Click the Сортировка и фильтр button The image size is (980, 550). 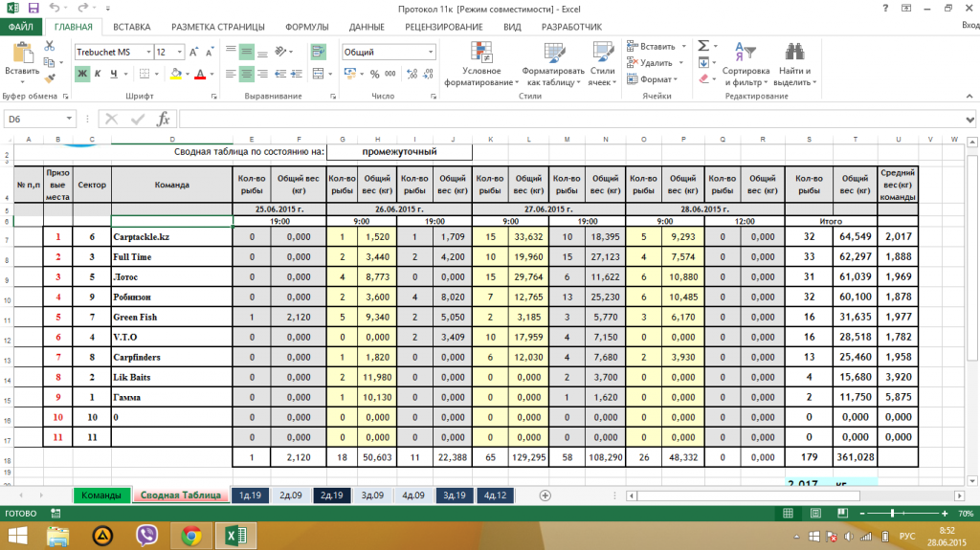click(x=746, y=63)
